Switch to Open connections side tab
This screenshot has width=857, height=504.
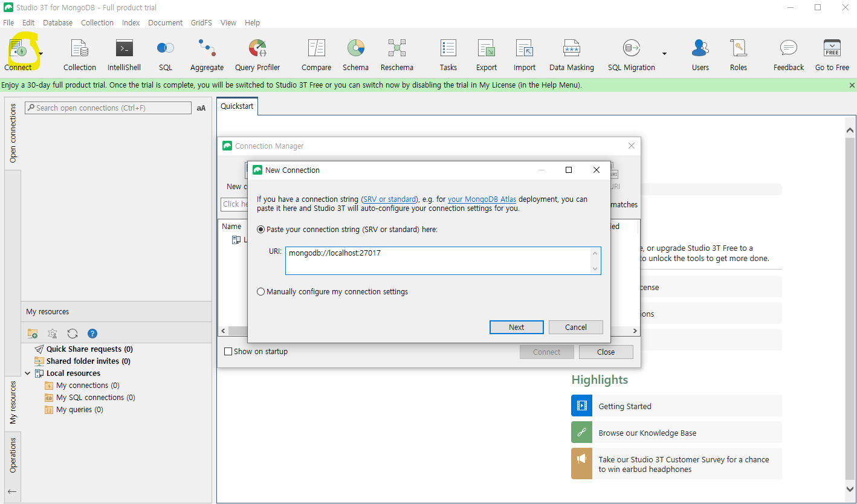pyautogui.click(x=13, y=133)
